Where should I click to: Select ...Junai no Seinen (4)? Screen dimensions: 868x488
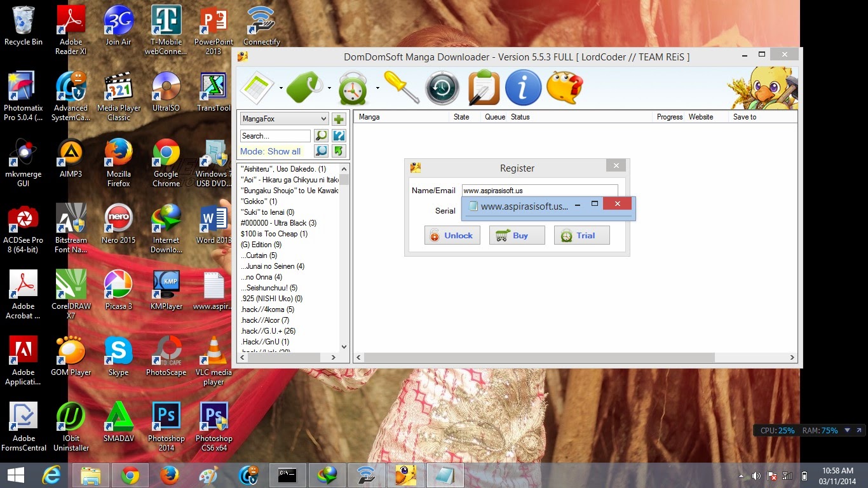(272, 266)
